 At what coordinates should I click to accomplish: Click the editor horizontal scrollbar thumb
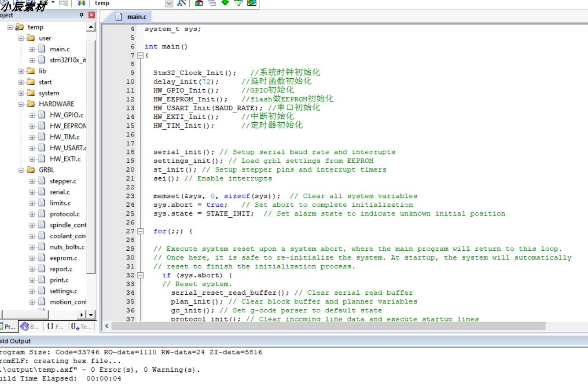point(328,326)
